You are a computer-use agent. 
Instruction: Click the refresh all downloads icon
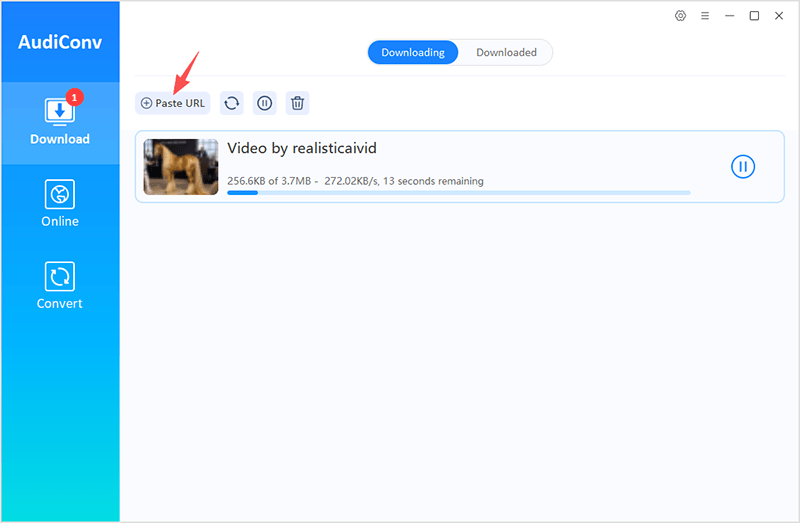tap(232, 103)
